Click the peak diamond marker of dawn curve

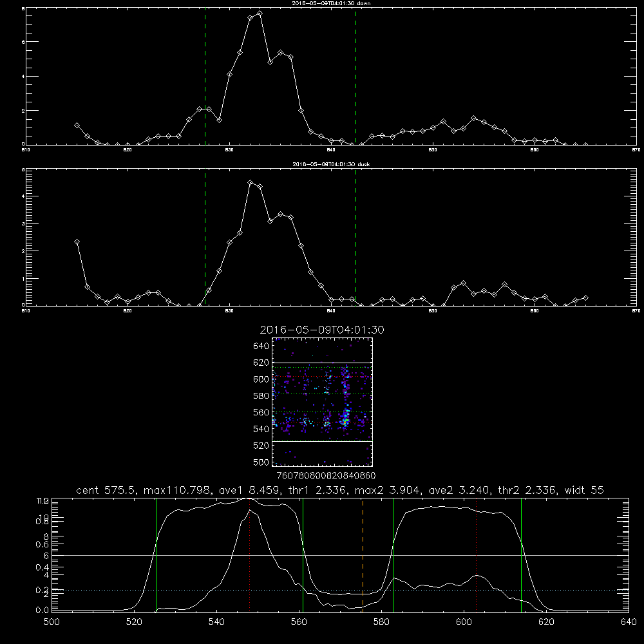tap(260, 14)
